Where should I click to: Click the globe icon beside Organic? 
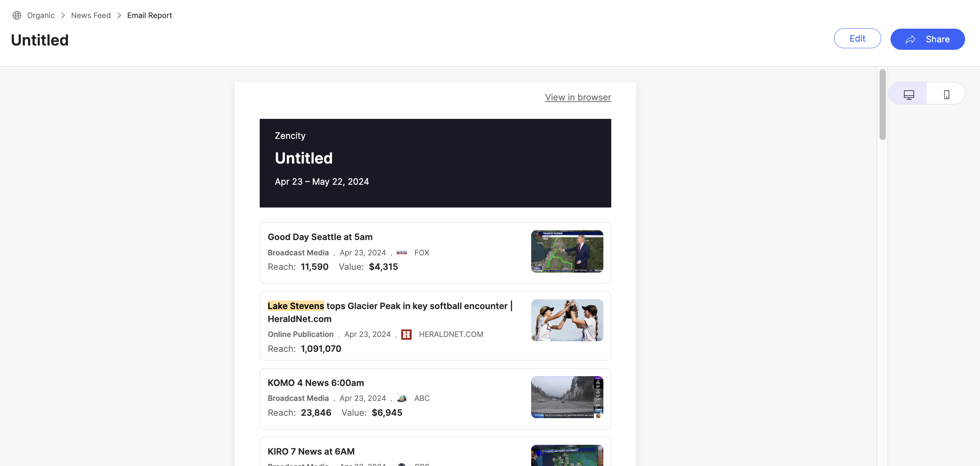[x=17, y=15]
